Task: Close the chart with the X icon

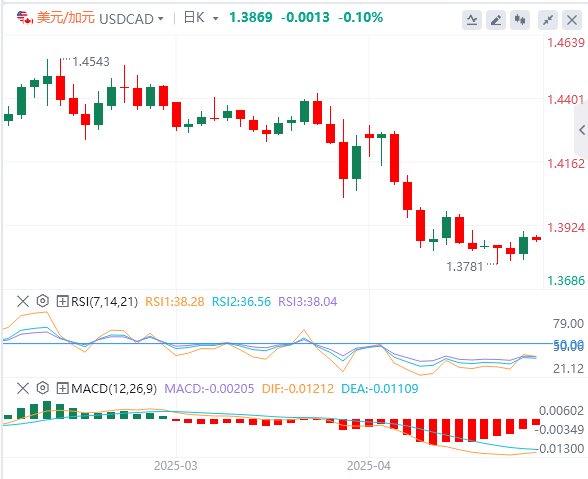Action: tap(572, 20)
